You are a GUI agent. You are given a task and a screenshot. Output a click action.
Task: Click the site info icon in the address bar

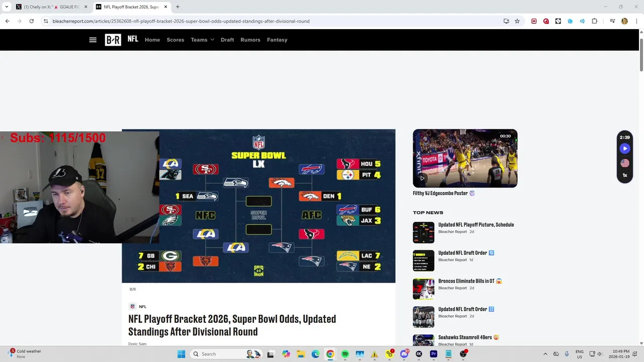tap(46, 21)
